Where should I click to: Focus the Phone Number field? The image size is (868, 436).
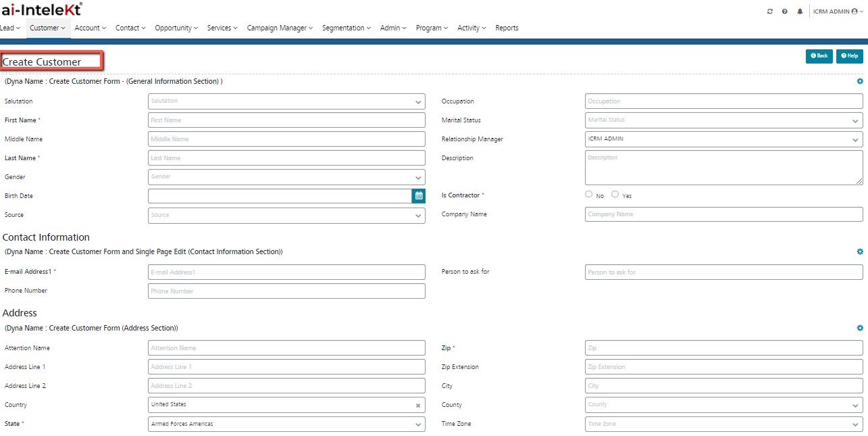coord(286,291)
